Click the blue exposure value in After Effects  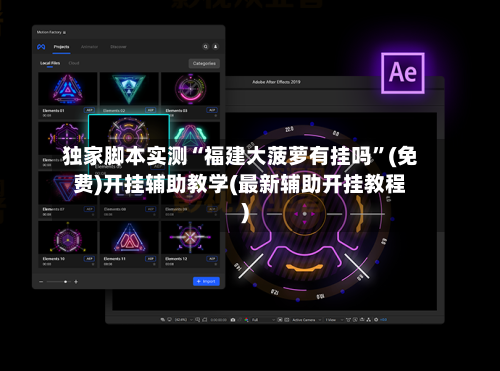pos(383,320)
